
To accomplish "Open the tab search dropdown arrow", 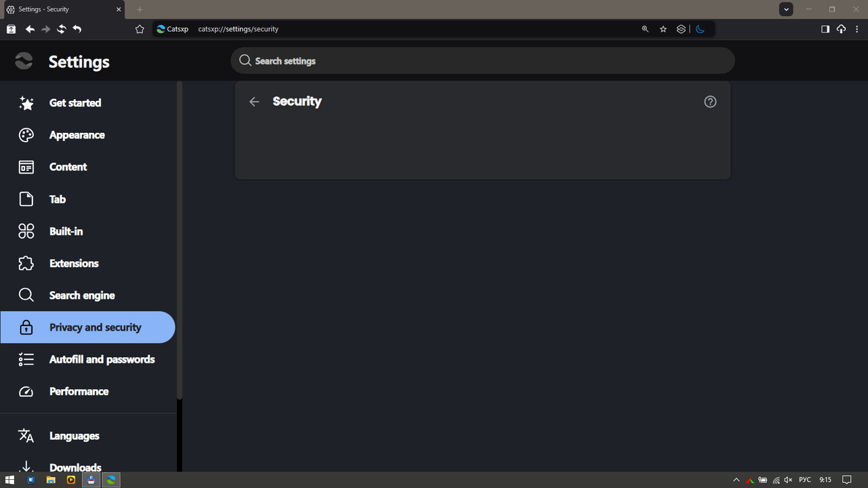I will click(x=786, y=9).
